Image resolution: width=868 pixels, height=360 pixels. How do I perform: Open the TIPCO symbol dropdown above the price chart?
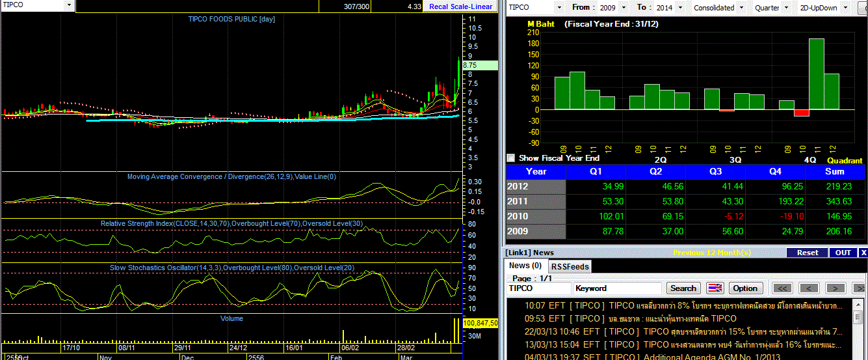point(70,5)
